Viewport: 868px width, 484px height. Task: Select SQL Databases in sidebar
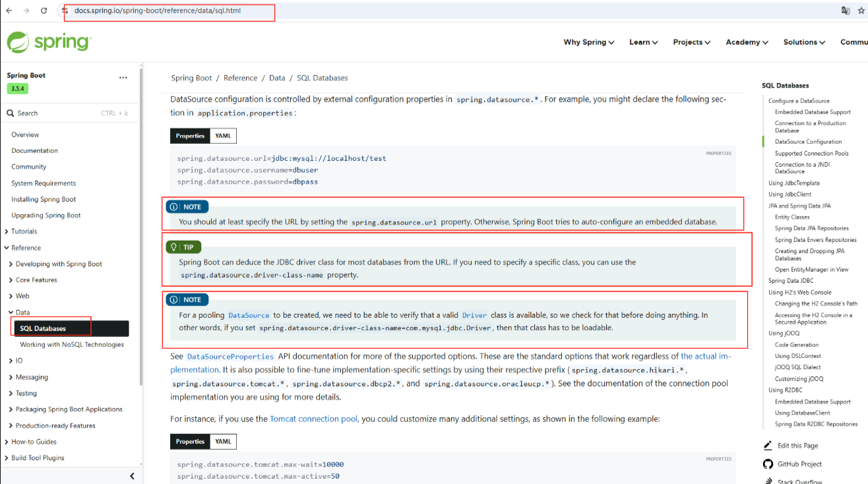point(71,328)
